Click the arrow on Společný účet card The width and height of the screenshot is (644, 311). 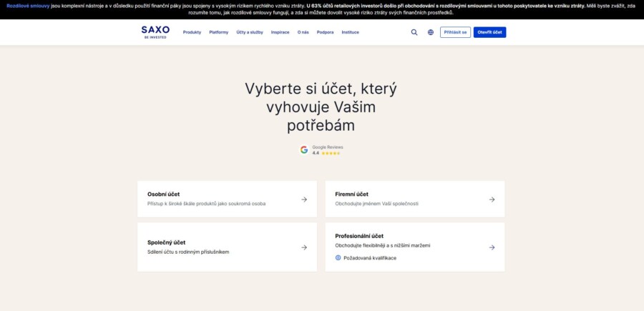(x=304, y=247)
